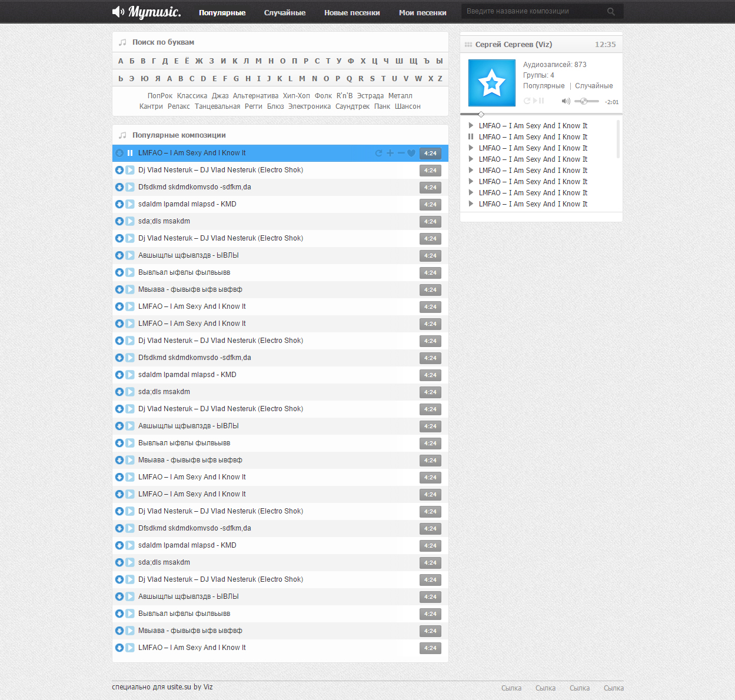Play the first Вывльал ыфвлы фылвьывв track
Image resolution: width=735 pixels, height=700 pixels.
click(130, 272)
